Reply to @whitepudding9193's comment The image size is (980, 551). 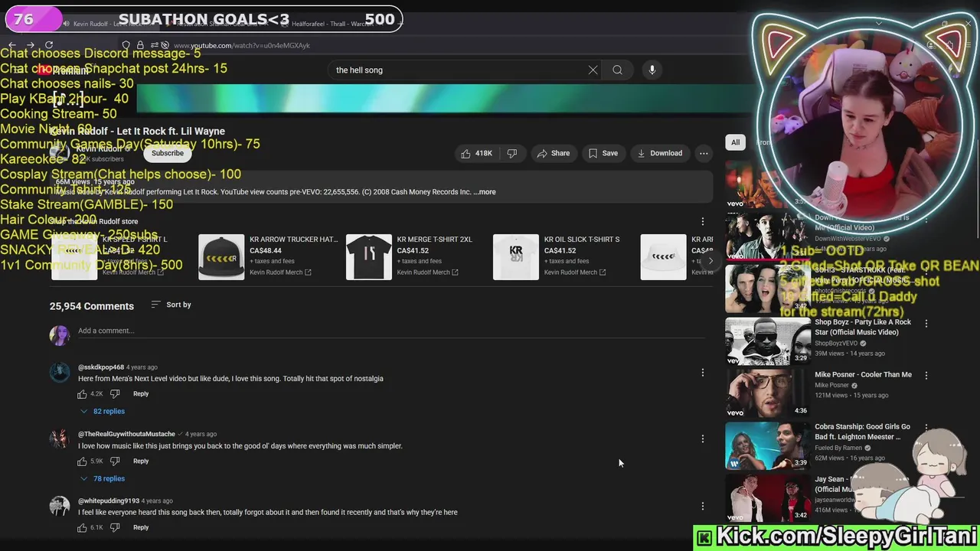pyautogui.click(x=141, y=527)
